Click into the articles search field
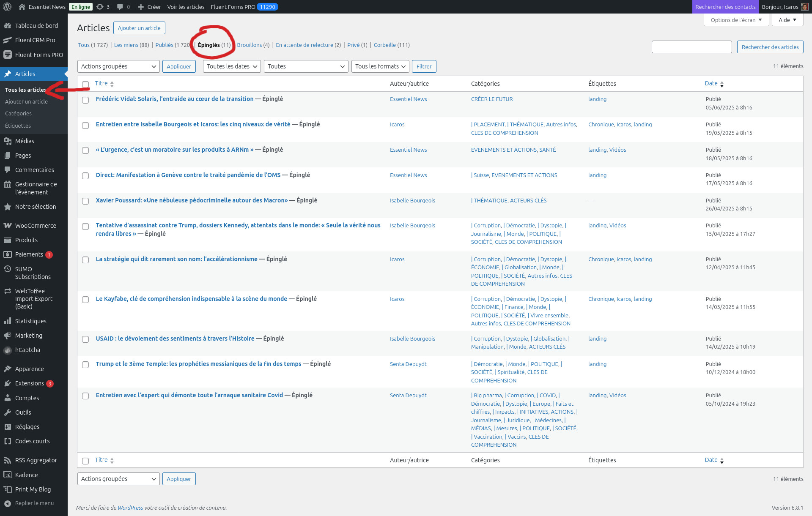812x516 pixels. point(691,47)
